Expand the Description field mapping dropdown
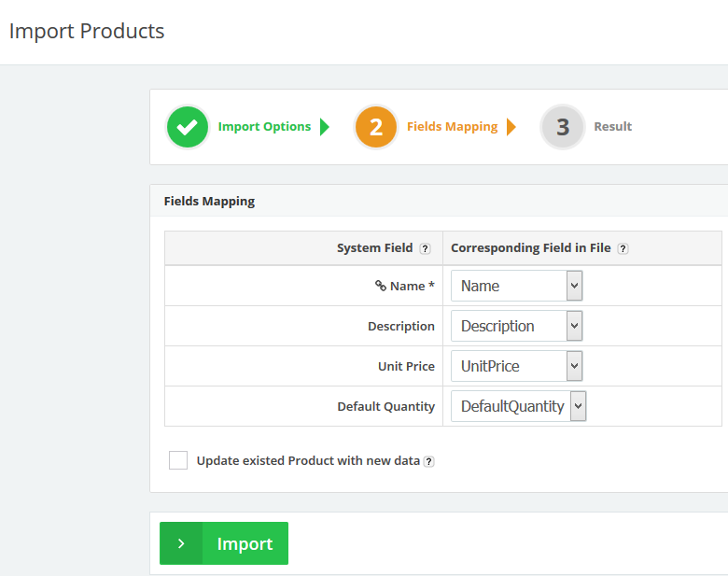728x576 pixels. click(x=516, y=326)
